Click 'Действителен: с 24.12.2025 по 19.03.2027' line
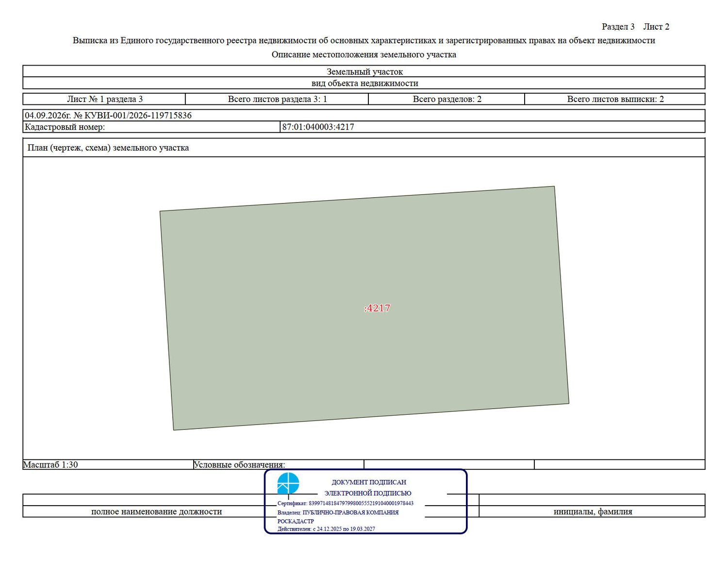This screenshot has width=728, height=563. point(326,529)
